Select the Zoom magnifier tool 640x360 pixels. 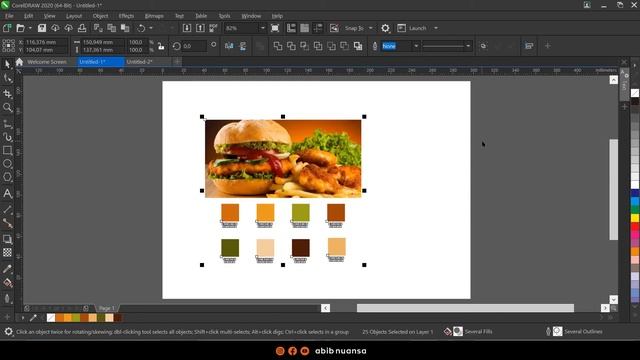tap(7, 108)
